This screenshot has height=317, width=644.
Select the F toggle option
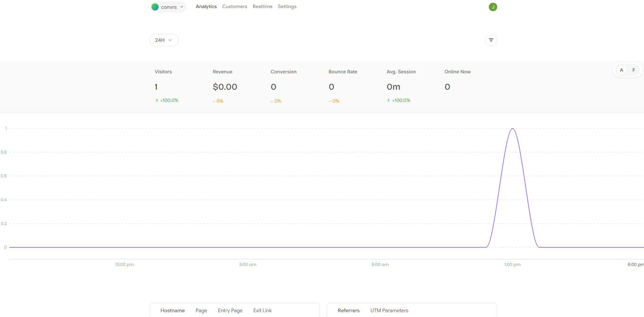pyautogui.click(x=634, y=70)
